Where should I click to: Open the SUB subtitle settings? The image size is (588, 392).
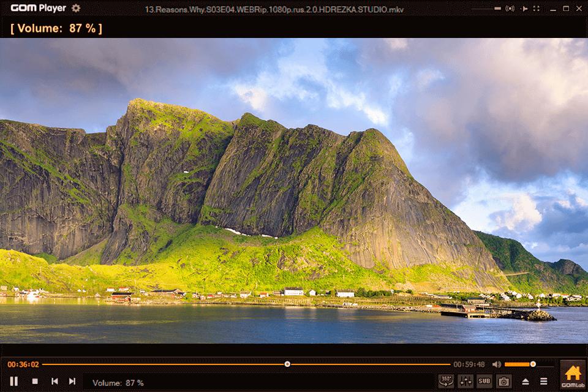pos(484,382)
